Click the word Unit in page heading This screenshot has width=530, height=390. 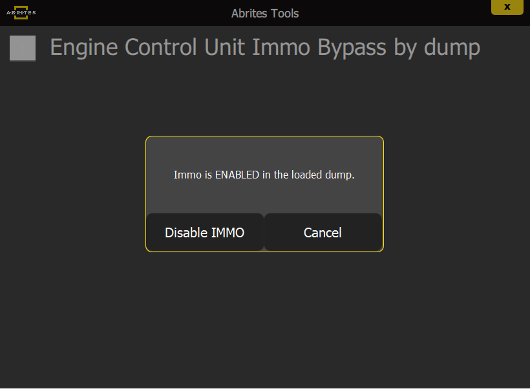click(224, 47)
